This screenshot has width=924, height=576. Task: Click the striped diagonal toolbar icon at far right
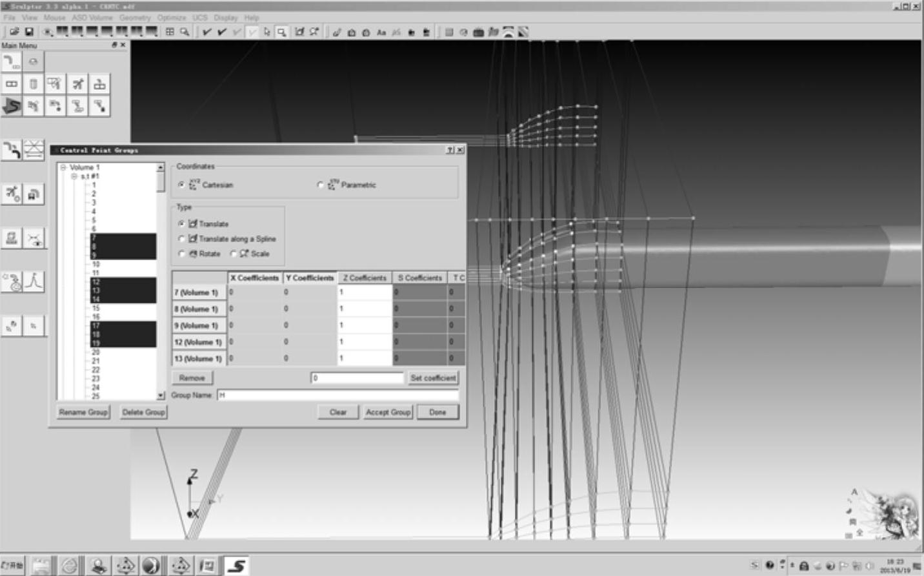pyautogui.click(x=523, y=32)
